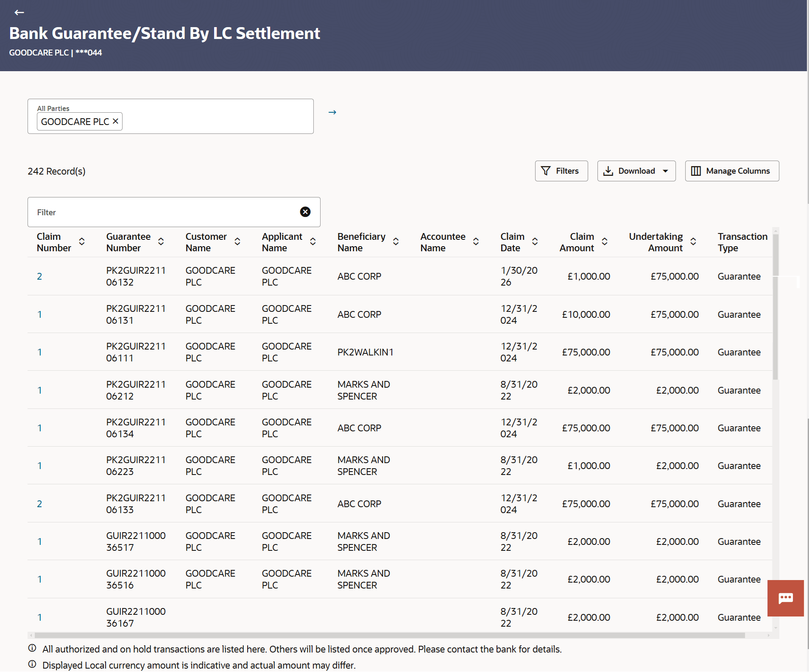Screen dimensions: 809x672
Task: Sort by Claim Date column
Action: pos(535,242)
